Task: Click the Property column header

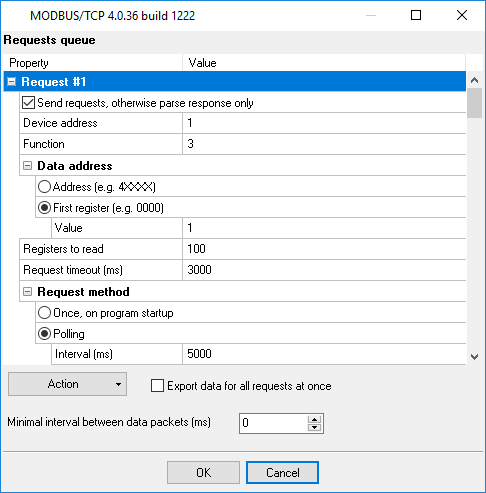Action: (x=93, y=63)
